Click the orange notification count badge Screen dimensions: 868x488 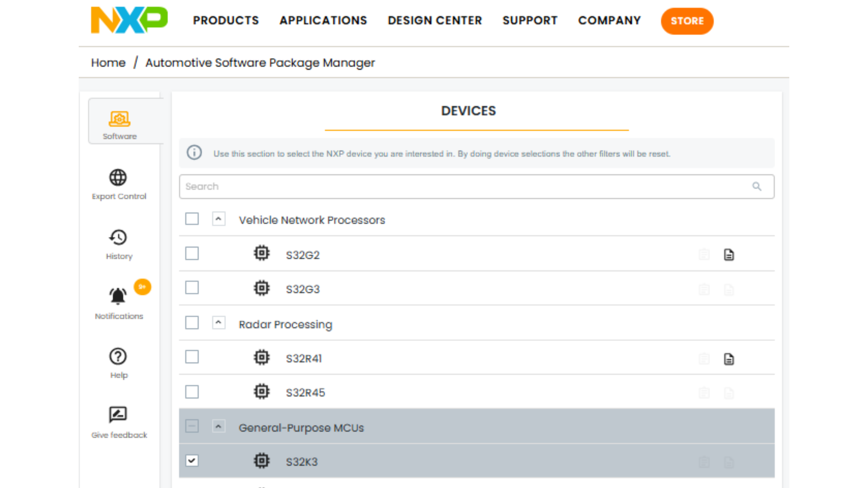click(142, 287)
